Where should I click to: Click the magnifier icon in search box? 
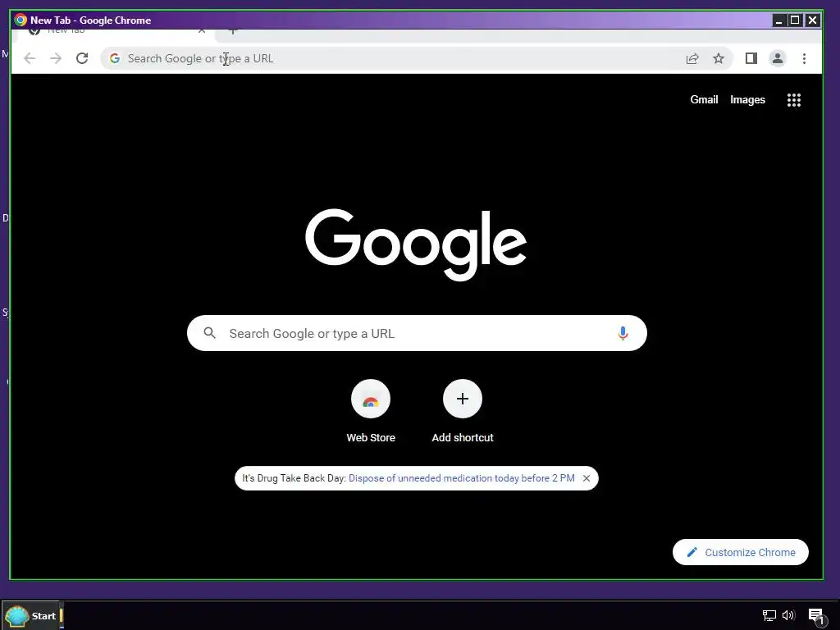pyautogui.click(x=209, y=333)
